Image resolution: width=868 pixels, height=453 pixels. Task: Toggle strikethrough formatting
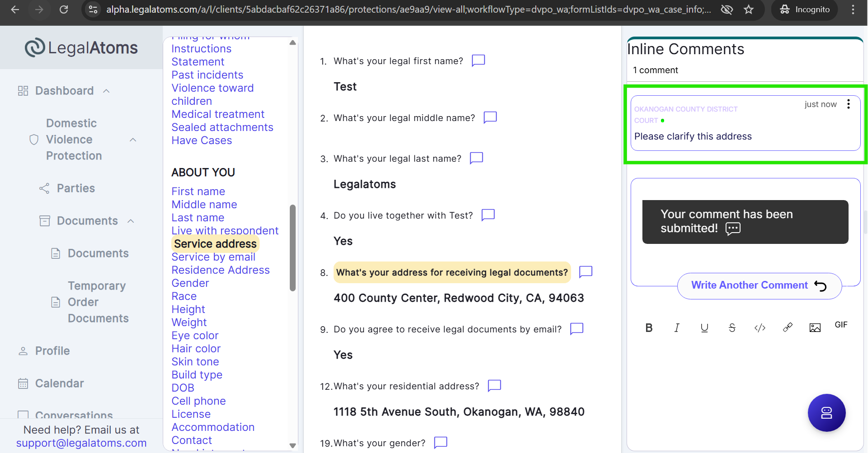(x=732, y=328)
